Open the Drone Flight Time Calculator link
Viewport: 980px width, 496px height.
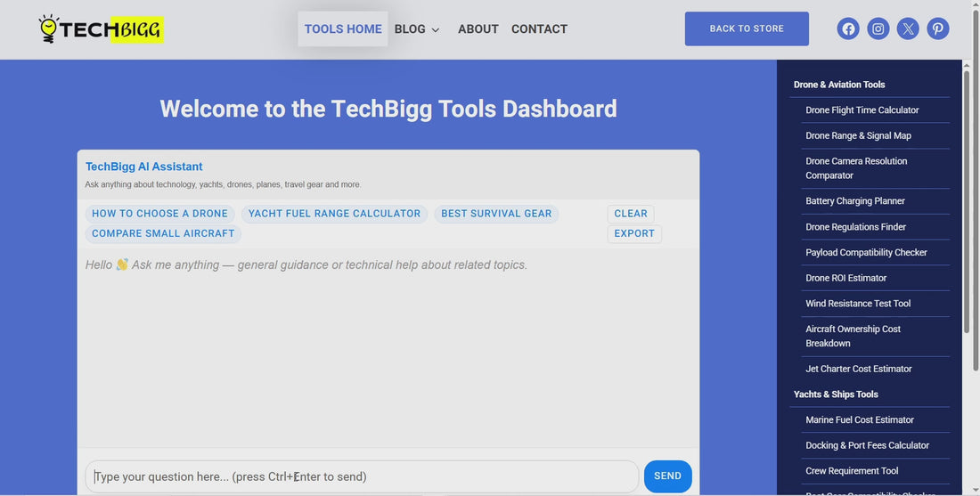862,110
